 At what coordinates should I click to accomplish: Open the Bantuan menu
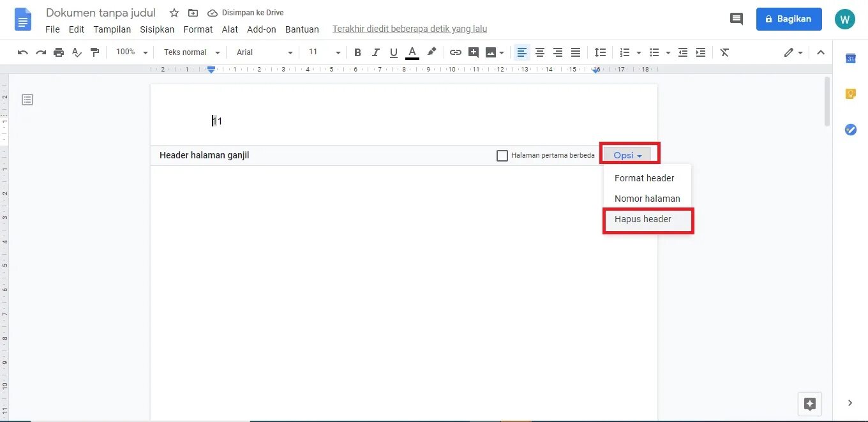pos(302,29)
